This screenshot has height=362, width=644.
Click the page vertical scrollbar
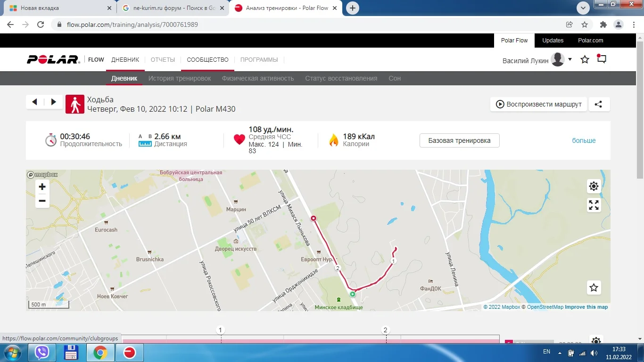[640, 109]
